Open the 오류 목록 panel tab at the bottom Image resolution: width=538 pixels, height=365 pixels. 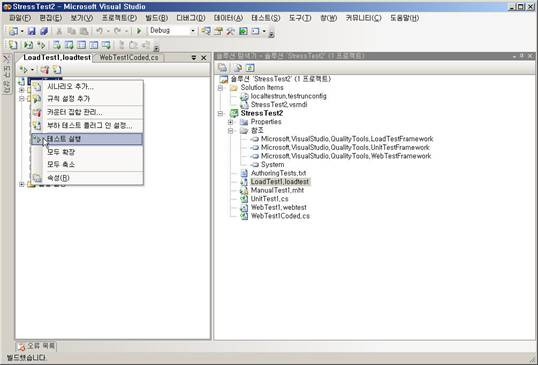tap(36, 346)
